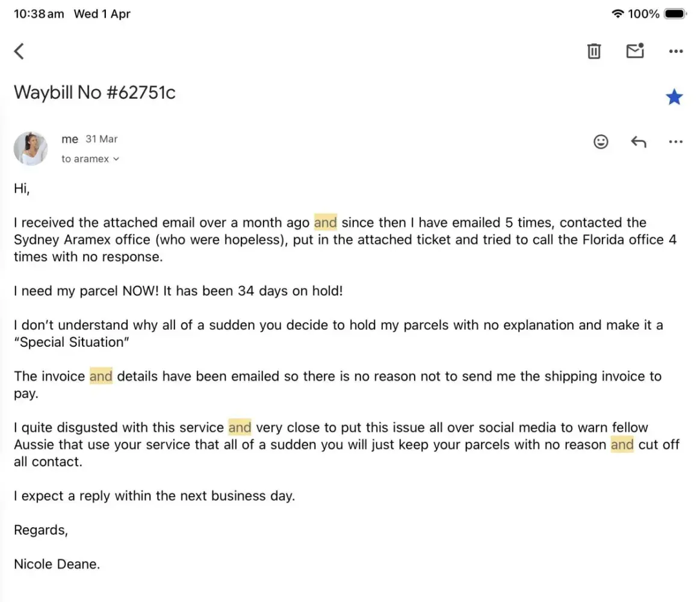Tap highlighted "and" before "very close"
700x602 pixels.
pyautogui.click(x=240, y=428)
